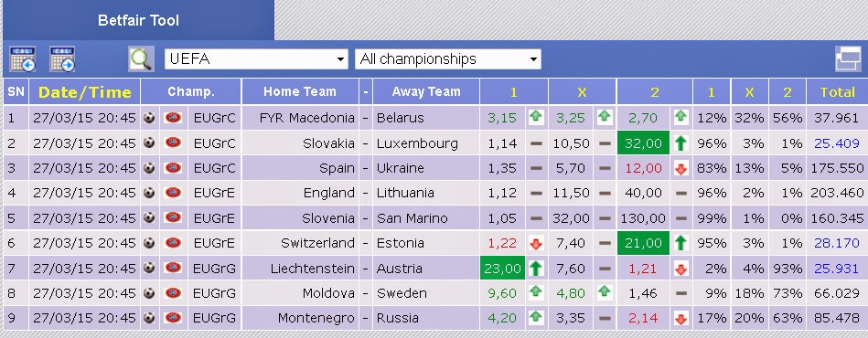Screen dimensions: 868x338
Task: Click the next day calendar icon
Action: [x=62, y=59]
